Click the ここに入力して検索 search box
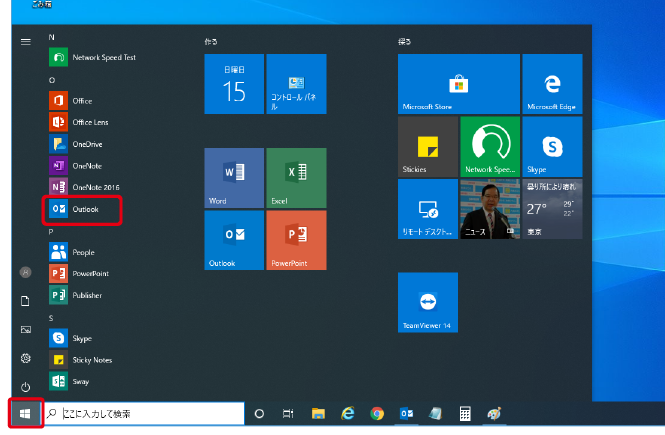 click(144, 413)
